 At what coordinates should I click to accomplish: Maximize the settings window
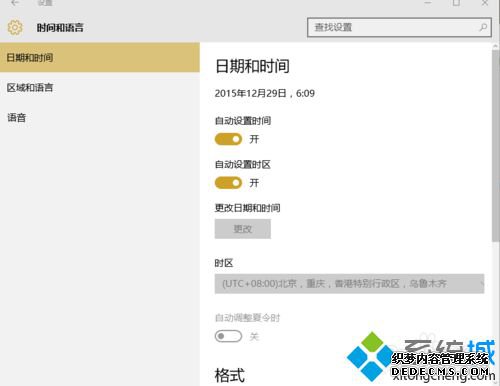tap(456, 3)
